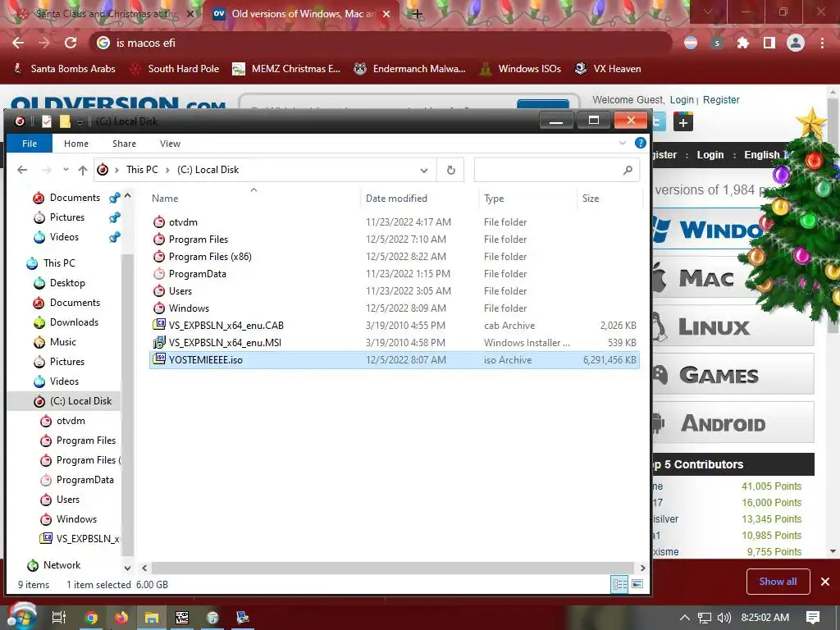Click the search magnifier in Explorer

pyautogui.click(x=628, y=170)
